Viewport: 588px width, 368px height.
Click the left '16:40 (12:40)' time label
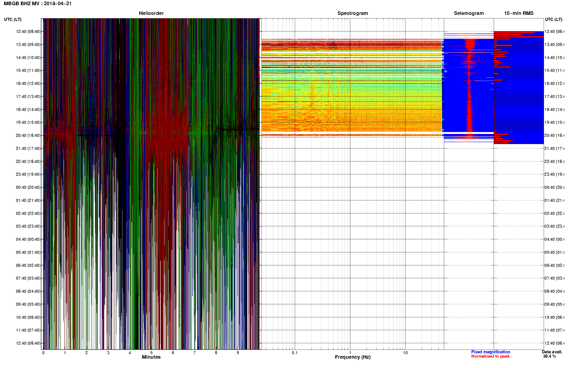pos(28,83)
